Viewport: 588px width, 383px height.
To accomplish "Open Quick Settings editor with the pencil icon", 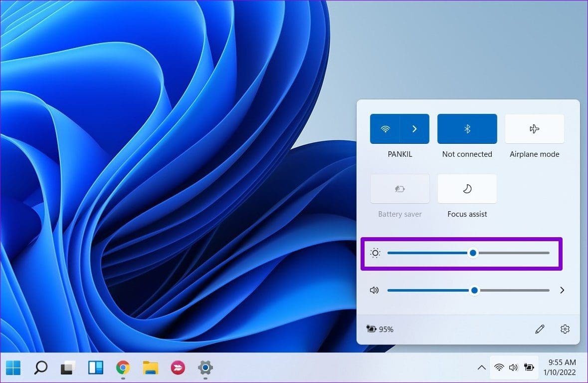I will pyautogui.click(x=540, y=329).
